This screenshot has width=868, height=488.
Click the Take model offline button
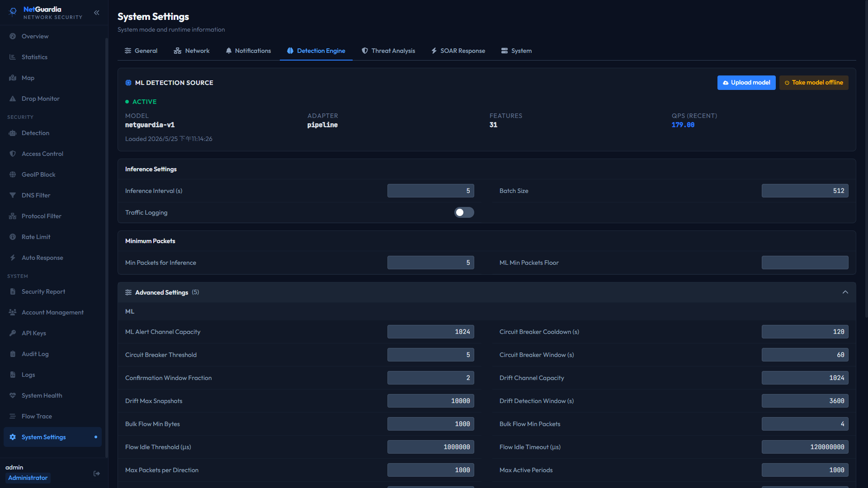tap(814, 83)
